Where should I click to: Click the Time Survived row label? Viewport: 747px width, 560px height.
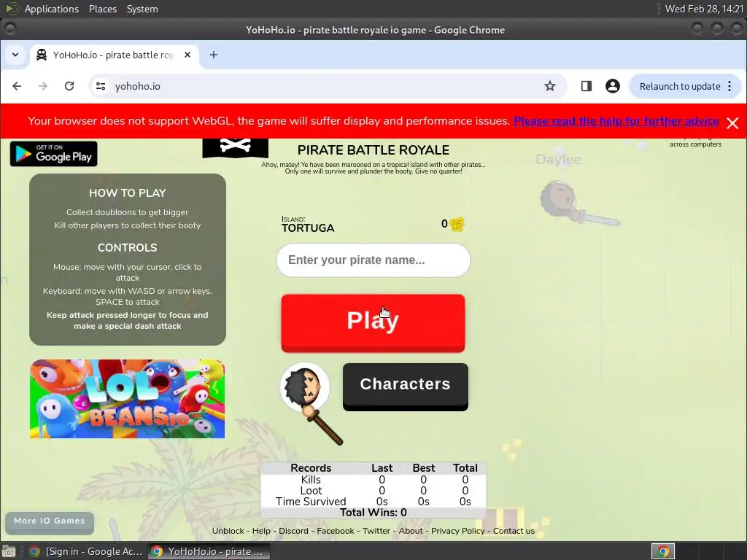(311, 502)
